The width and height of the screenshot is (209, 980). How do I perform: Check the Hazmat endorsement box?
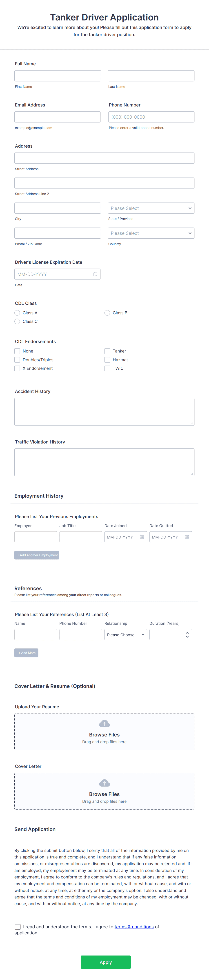107,360
